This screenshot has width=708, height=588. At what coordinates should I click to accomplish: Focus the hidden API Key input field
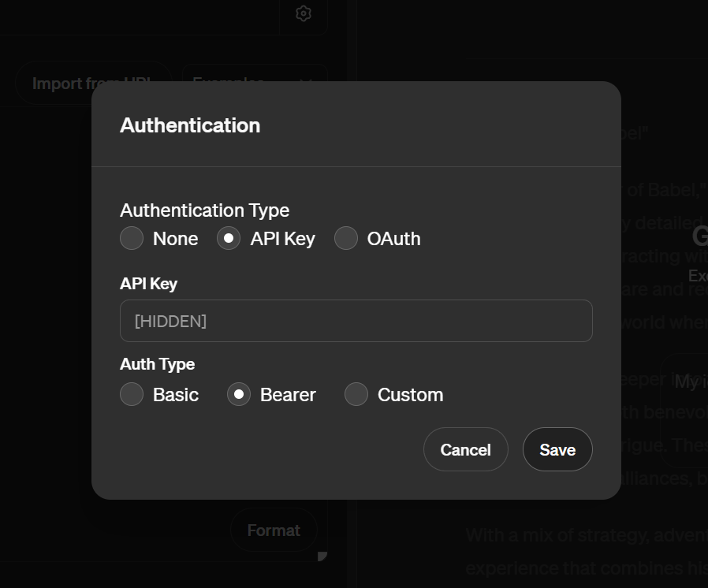pos(356,321)
